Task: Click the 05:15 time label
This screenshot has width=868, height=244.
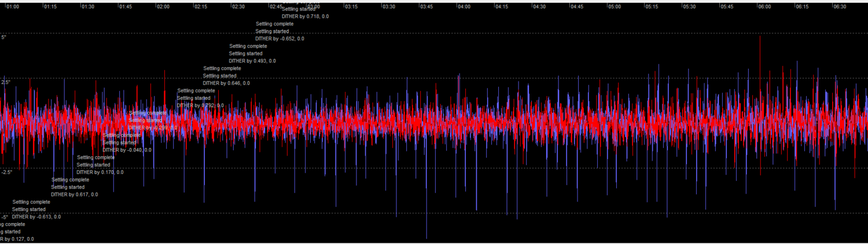Action: [x=652, y=7]
